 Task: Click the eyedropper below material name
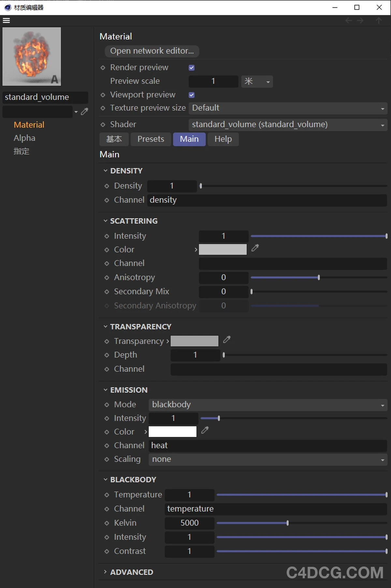click(x=84, y=112)
